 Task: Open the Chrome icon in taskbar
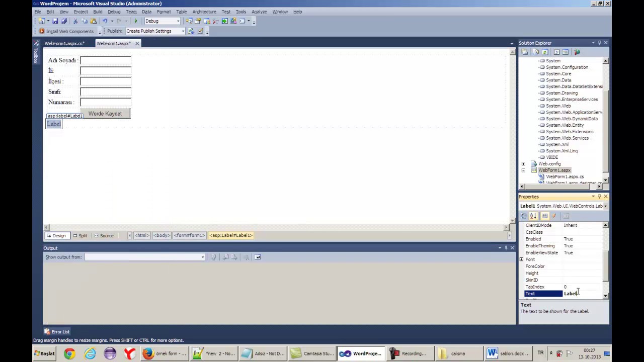[x=69, y=353]
